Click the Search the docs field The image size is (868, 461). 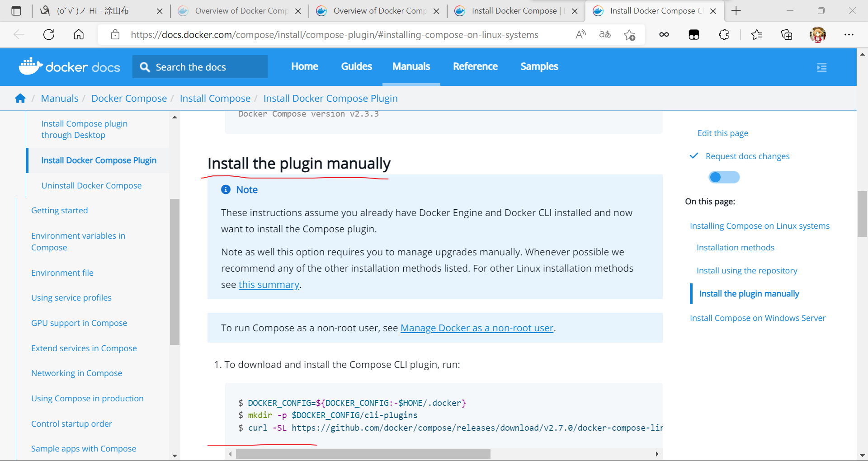coord(200,67)
